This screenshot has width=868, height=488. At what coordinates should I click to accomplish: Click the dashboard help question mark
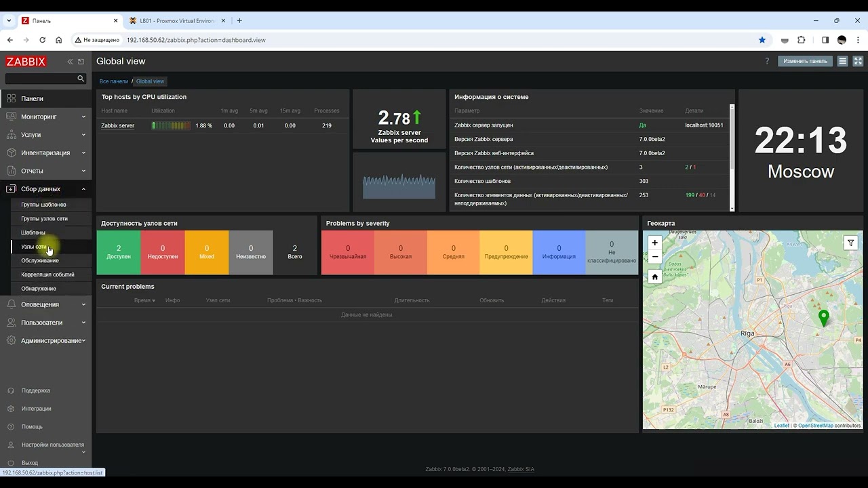767,61
